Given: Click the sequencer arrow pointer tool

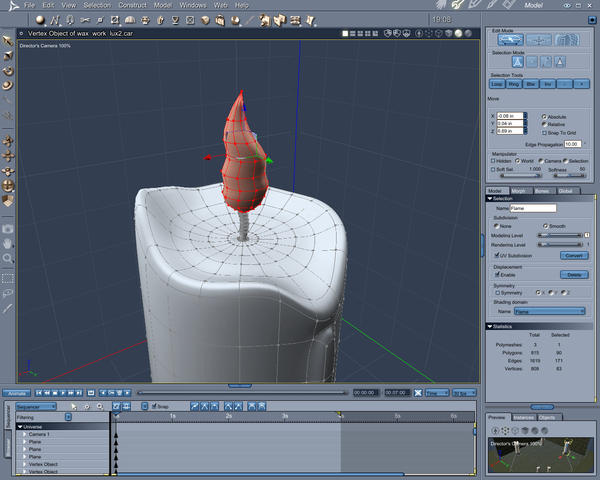Looking at the screenshot, I should pyautogui.click(x=74, y=407).
